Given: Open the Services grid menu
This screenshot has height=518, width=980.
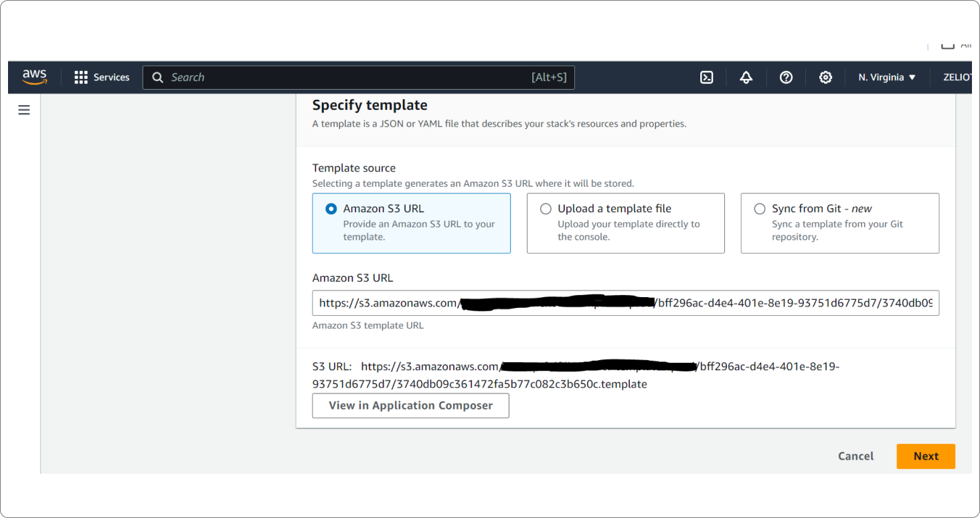Looking at the screenshot, I should click(x=81, y=78).
